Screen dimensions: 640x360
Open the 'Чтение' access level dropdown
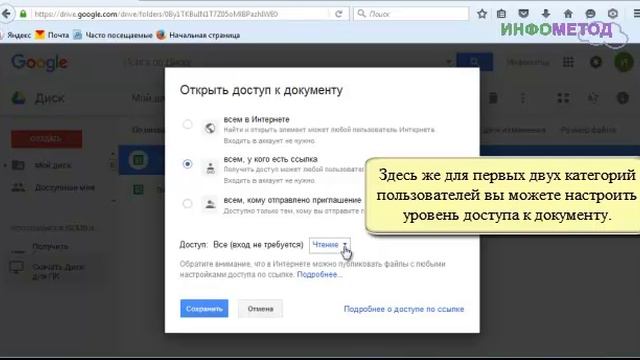(x=329, y=245)
